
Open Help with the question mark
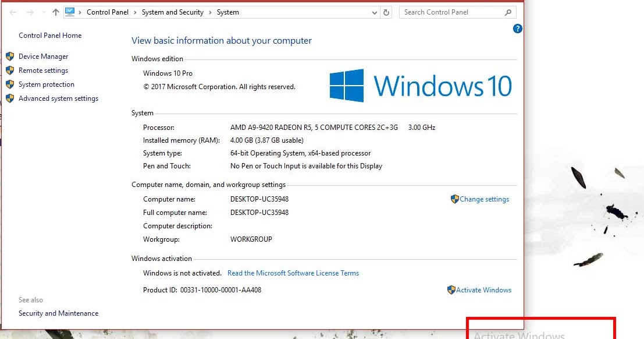[x=518, y=29]
